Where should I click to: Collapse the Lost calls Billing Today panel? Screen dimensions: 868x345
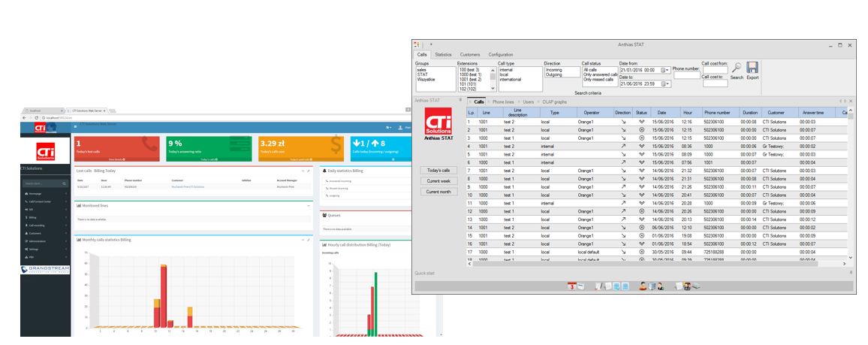(302, 171)
